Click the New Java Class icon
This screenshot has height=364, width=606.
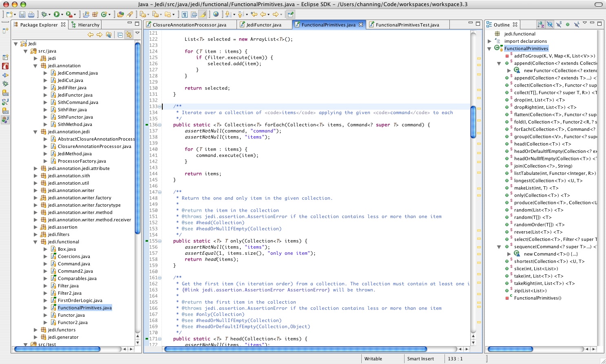tap(104, 14)
